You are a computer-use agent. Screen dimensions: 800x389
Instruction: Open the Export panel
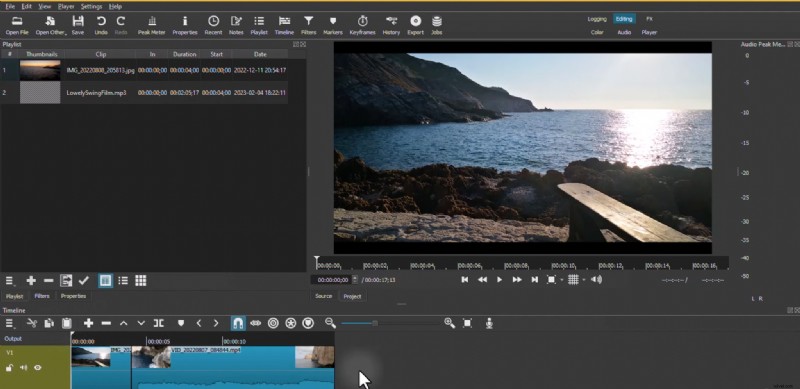416,25
